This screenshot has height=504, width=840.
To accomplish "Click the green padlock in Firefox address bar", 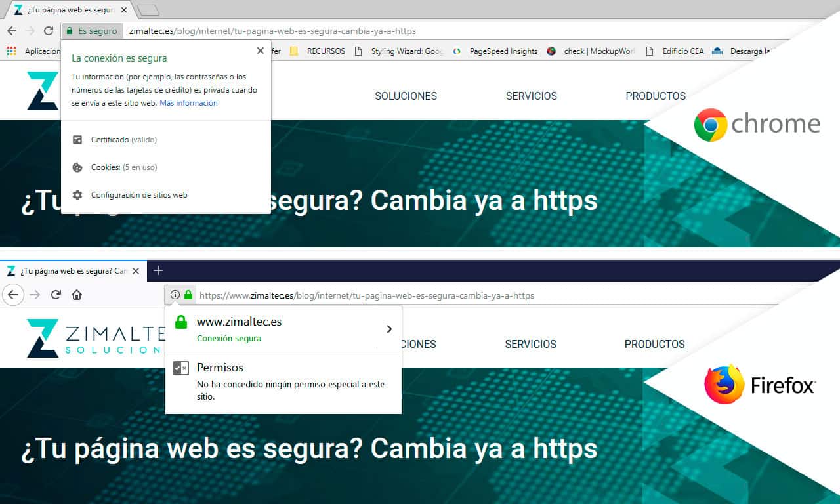I will coord(188,295).
